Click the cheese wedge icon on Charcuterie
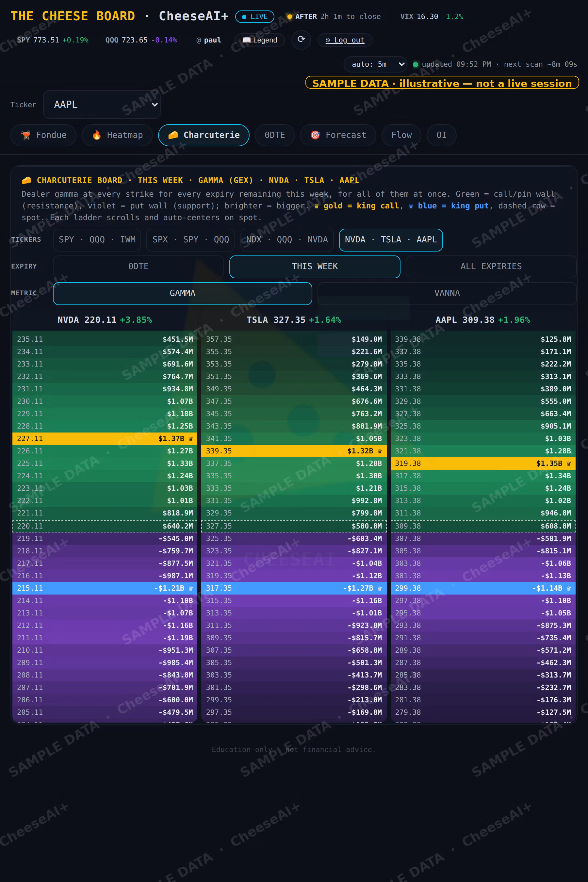Image resolution: width=588 pixels, height=882 pixels. [x=173, y=135]
